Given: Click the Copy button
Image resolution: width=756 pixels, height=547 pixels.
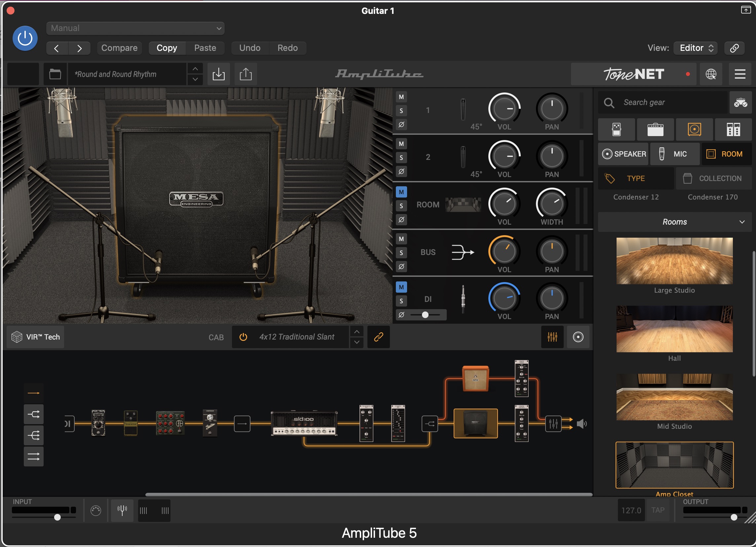Looking at the screenshot, I should click(x=167, y=48).
